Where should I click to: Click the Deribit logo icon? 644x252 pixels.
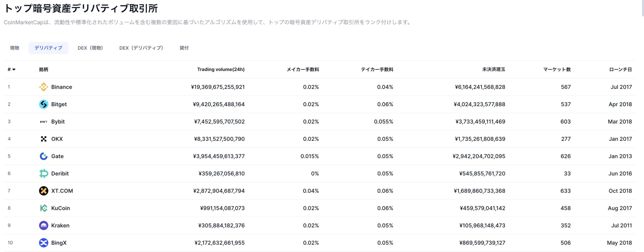point(44,174)
